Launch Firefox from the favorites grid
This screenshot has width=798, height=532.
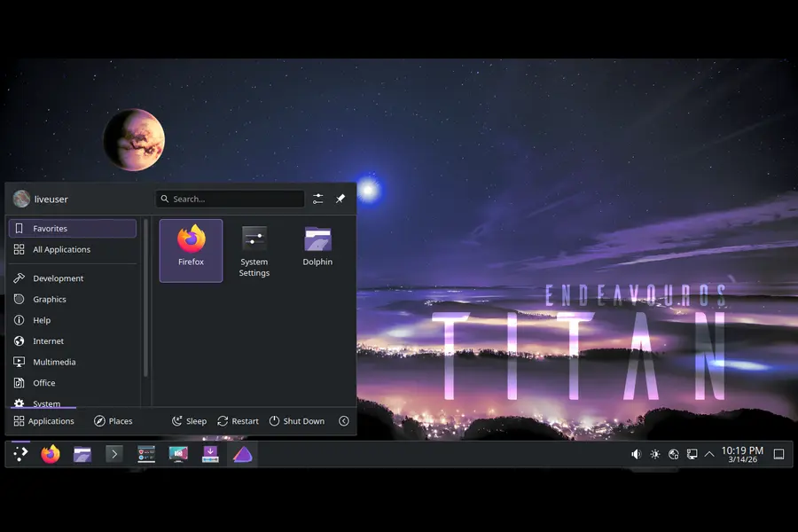[x=190, y=249]
